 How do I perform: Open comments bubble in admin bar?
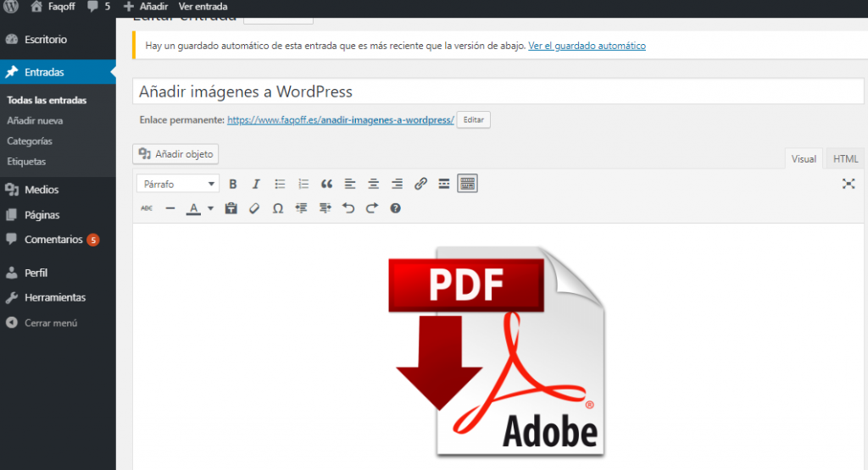pos(98,7)
